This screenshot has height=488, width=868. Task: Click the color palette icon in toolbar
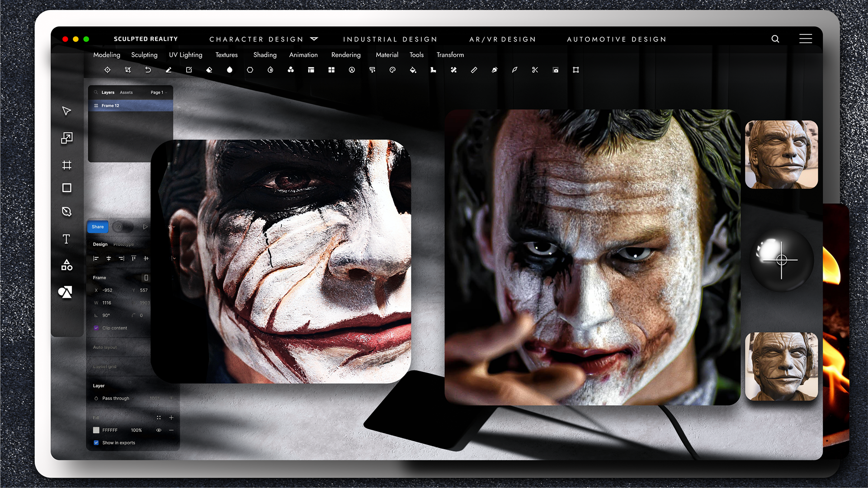pos(392,70)
